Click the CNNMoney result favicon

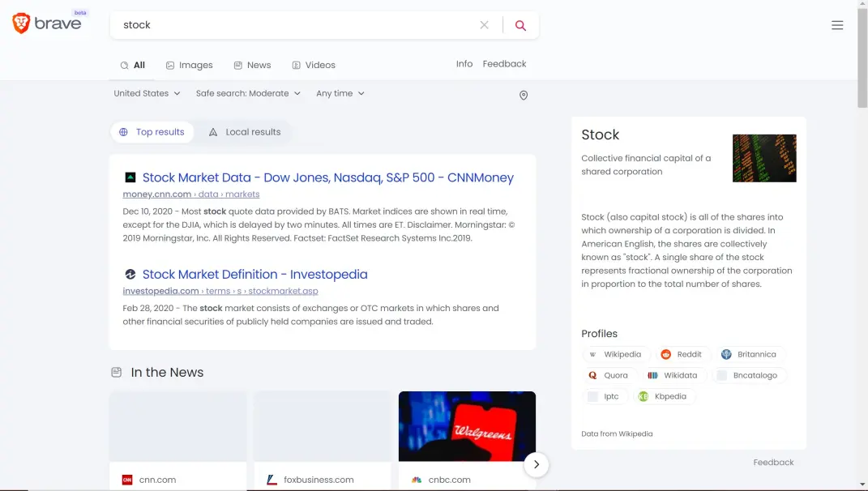coord(130,177)
